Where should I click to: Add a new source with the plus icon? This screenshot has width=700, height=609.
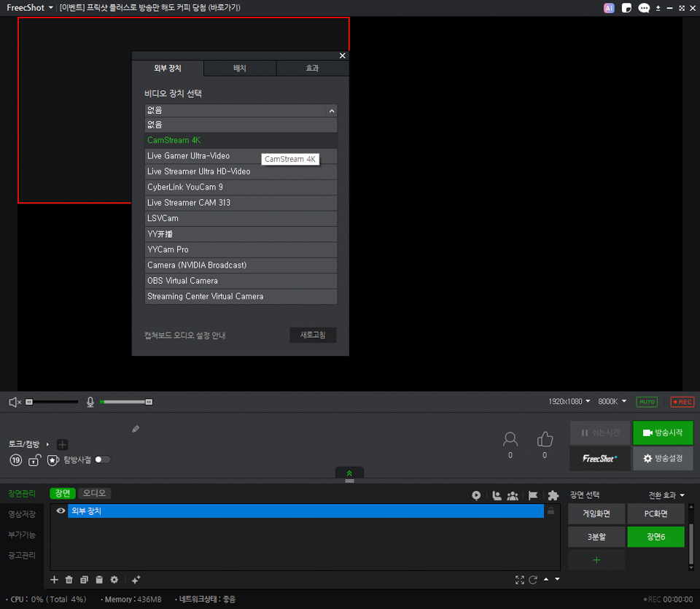click(55, 580)
